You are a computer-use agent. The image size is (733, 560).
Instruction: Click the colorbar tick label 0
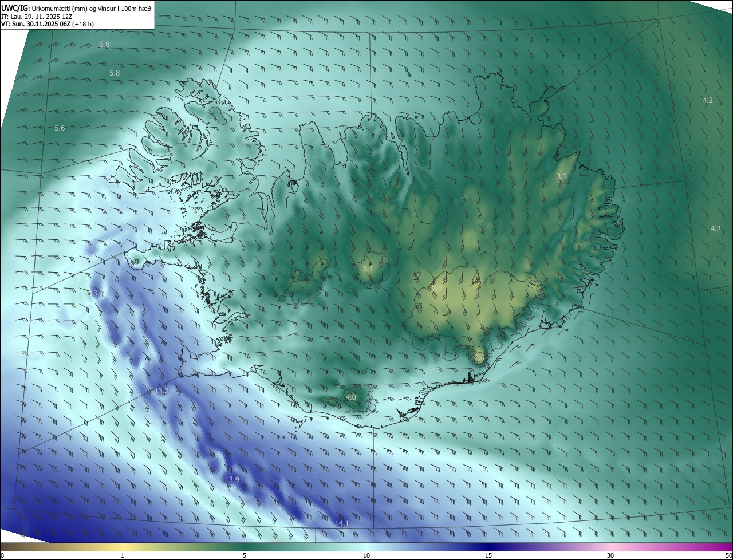point(2,555)
